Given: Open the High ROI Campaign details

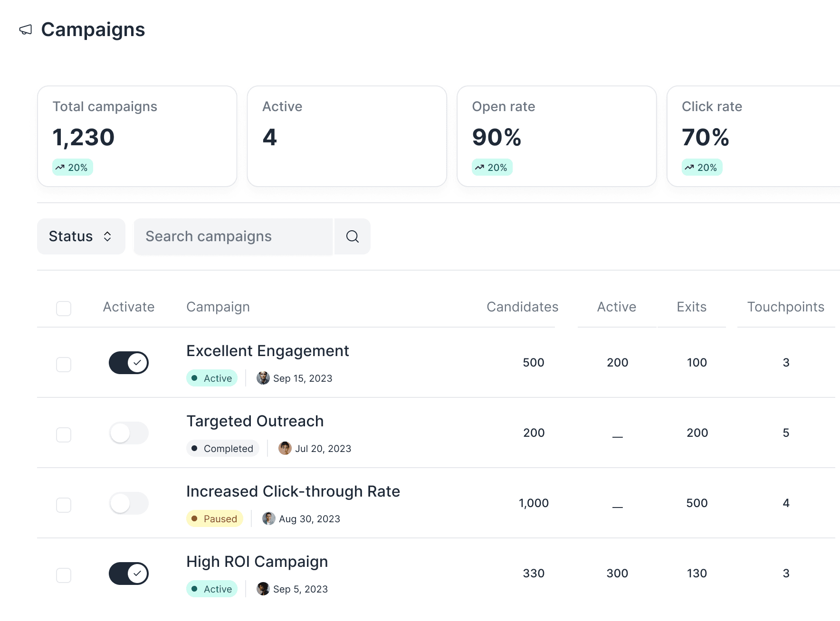Looking at the screenshot, I should tap(257, 561).
